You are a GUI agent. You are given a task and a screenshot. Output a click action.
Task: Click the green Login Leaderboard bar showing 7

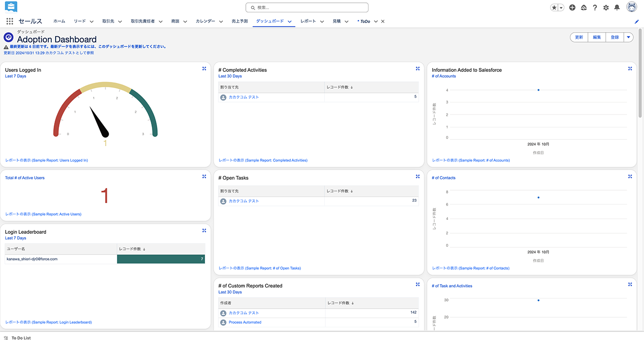click(x=161, y=259)
